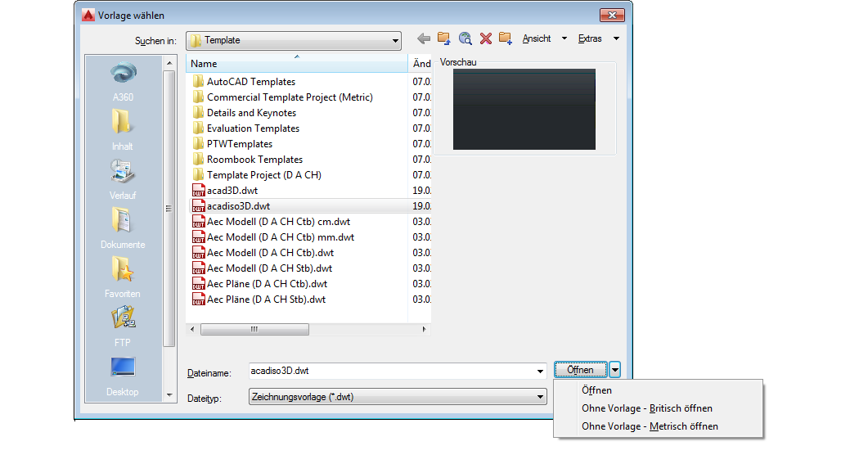This screenshot has height=464, width=868.
Task: Open the Inhalt folder shortcut
Action: pos(123,130)
